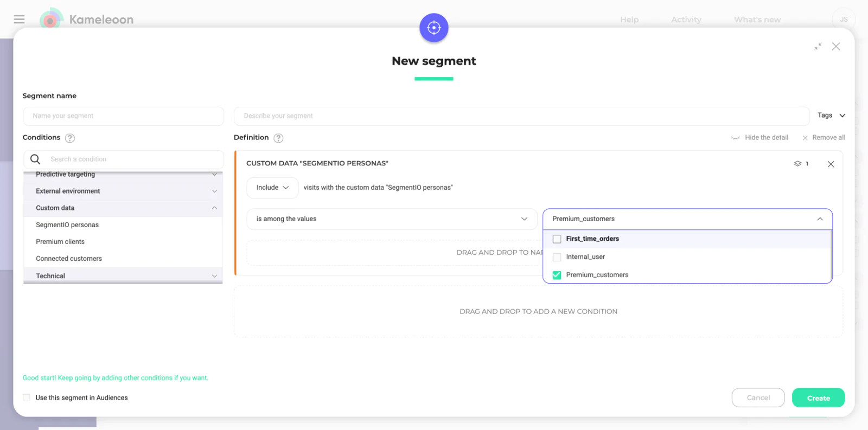Click the Conditions help question mark
868x430 pixels.
click(70, 138)
